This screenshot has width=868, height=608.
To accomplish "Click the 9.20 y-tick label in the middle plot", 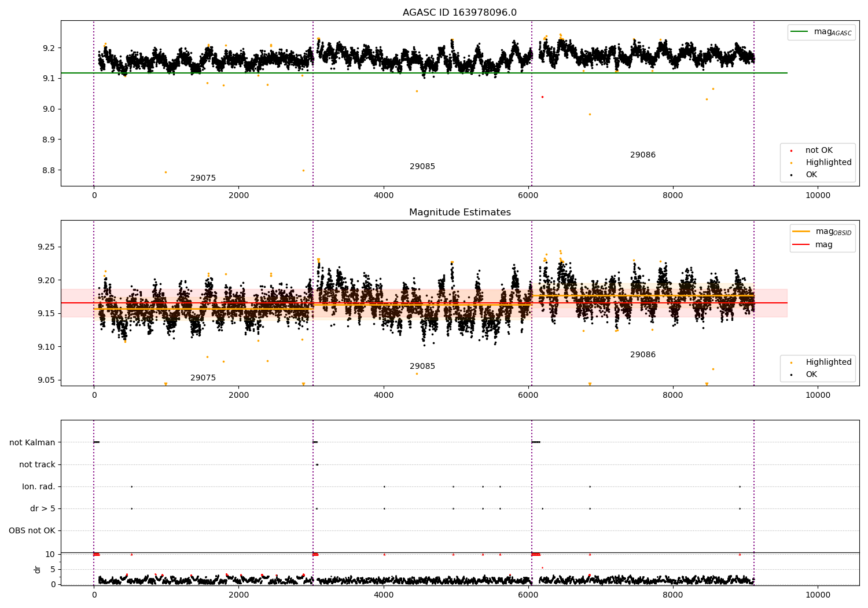I will click(46, 281).
